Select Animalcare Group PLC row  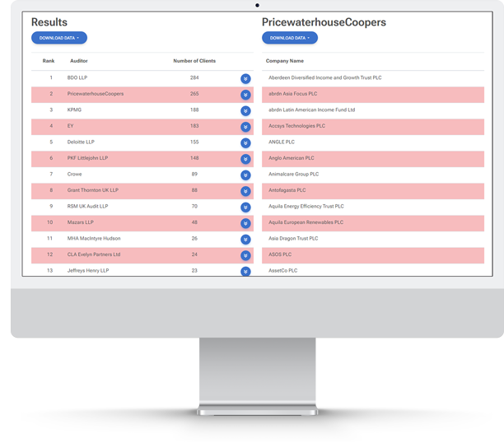tap(373, 175)
